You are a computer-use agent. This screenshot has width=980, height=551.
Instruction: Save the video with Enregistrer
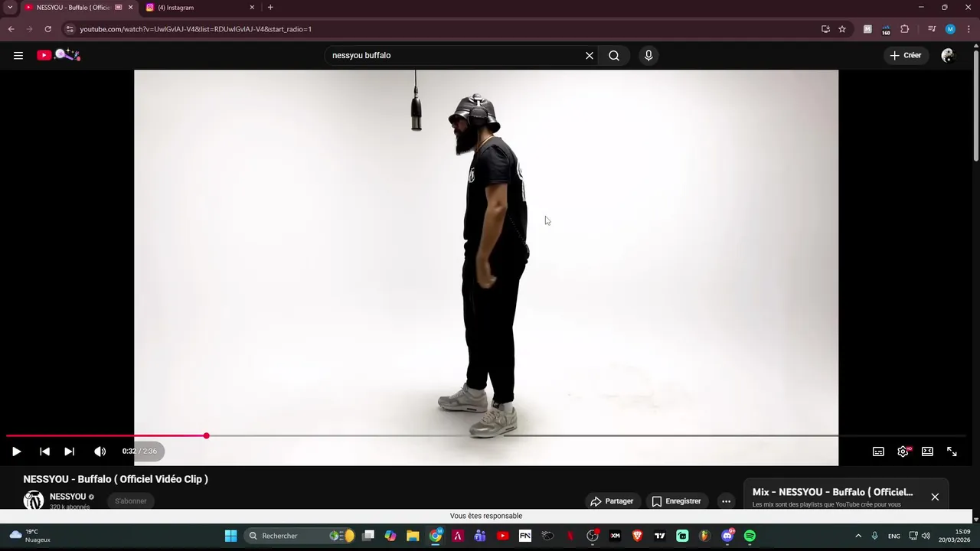[x=676, y=501]
